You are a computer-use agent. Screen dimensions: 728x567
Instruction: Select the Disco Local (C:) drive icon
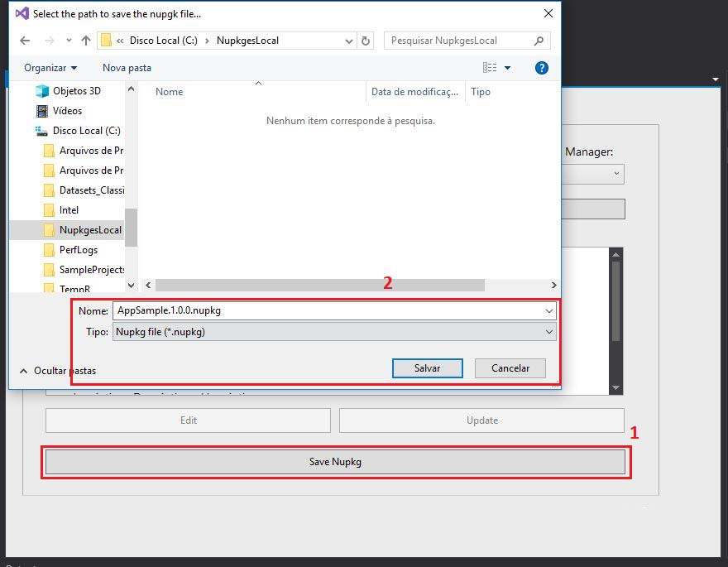[41, 130]
